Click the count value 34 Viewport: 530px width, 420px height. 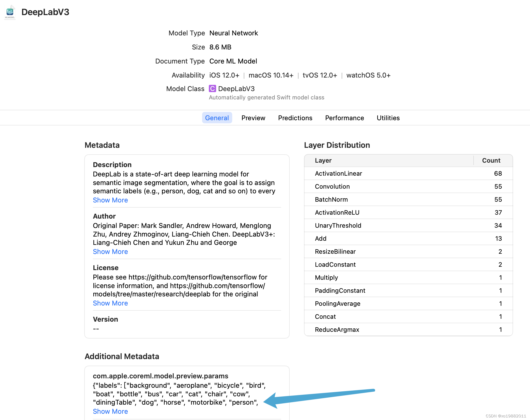pos(498,226)
